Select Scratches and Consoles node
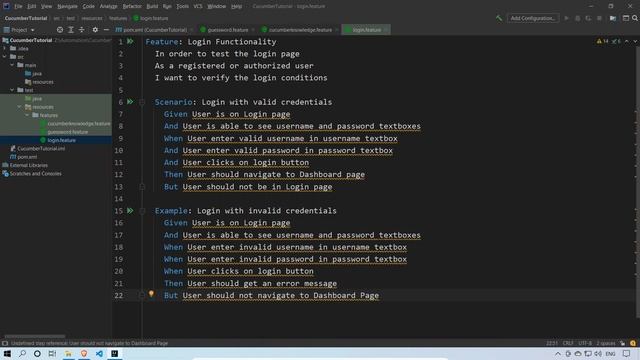 tap(36, 173)
